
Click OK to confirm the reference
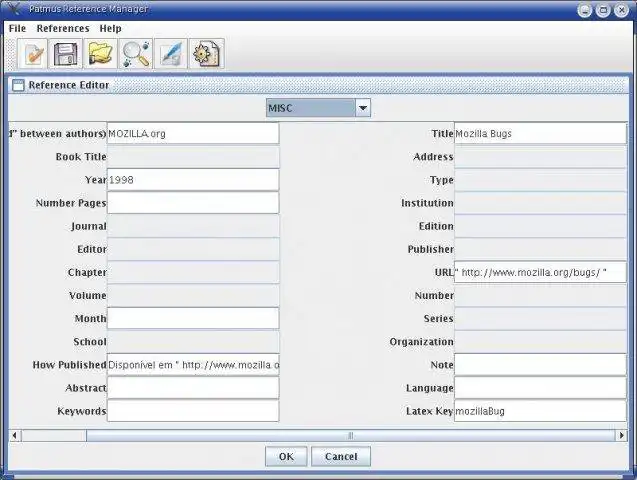click(286, 456)
